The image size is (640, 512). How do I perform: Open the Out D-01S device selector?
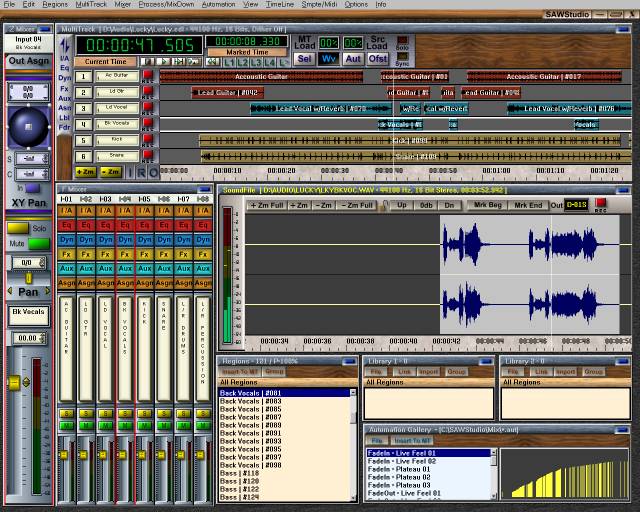click(x=577, y=205)
